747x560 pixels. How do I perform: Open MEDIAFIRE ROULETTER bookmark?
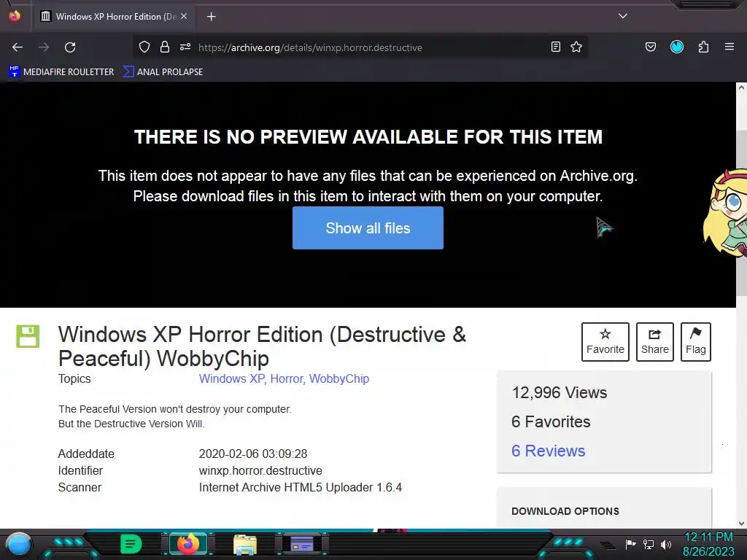(x=61, y=72)
